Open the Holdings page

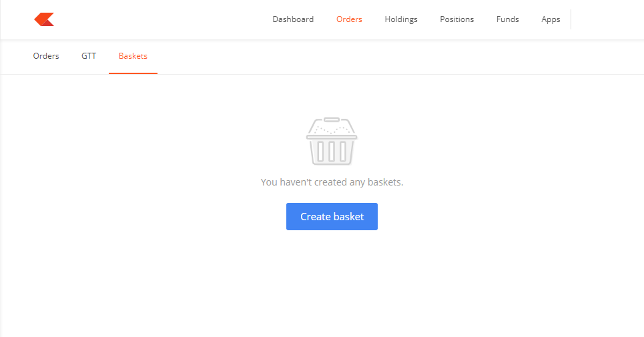pos(401,19)
